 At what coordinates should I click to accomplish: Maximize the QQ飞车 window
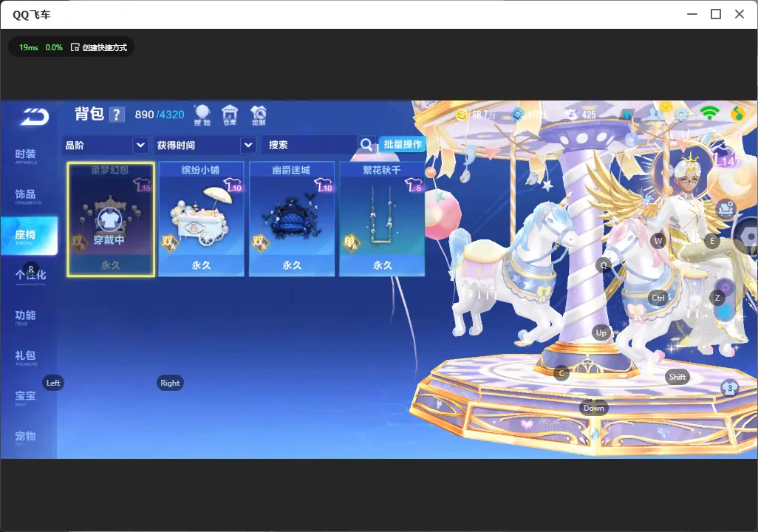pos(716,14)
